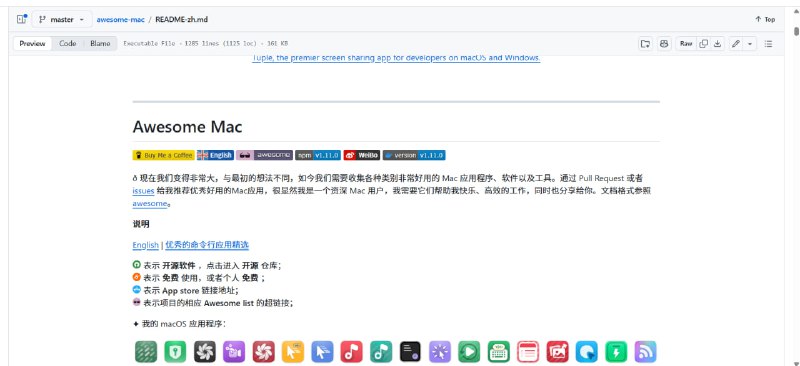Edit this file with pencil icon
This screenshot has width=800, height=366.
pos(736,44)
